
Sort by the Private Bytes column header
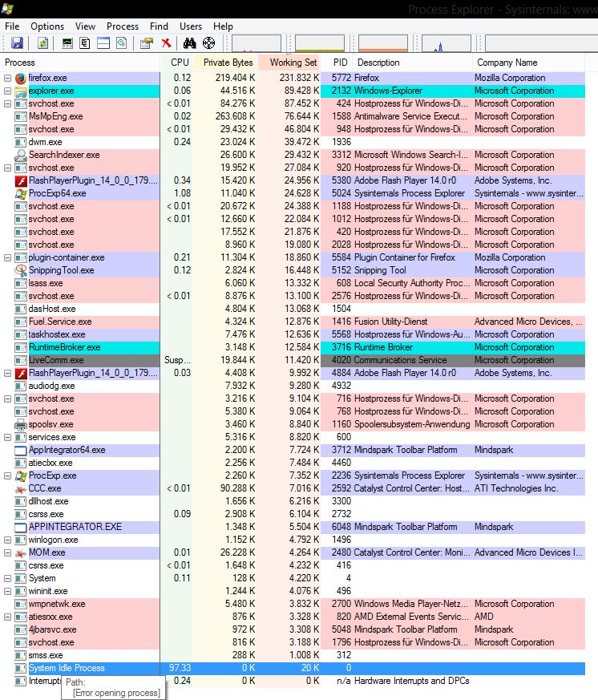(225, 63)
